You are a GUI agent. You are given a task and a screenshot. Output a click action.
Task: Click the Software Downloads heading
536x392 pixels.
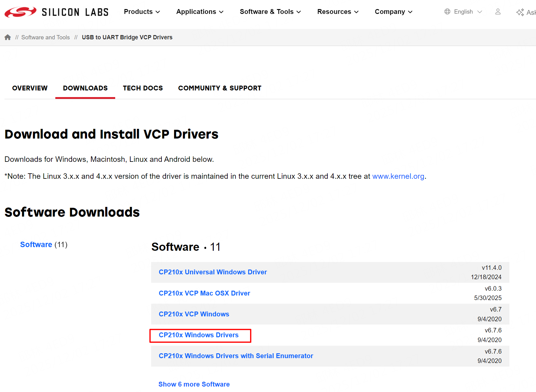[72, 212]
